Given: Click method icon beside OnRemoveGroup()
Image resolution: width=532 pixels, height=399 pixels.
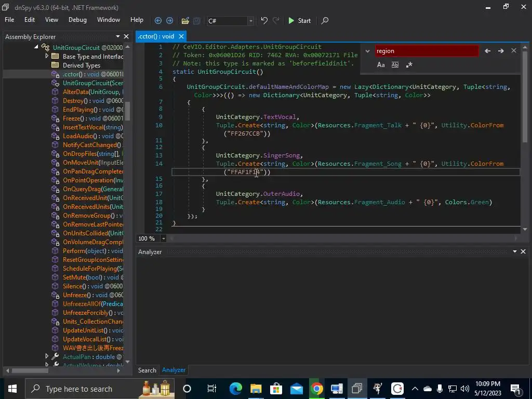Looking at the screenshot, I should click(55, 216).
